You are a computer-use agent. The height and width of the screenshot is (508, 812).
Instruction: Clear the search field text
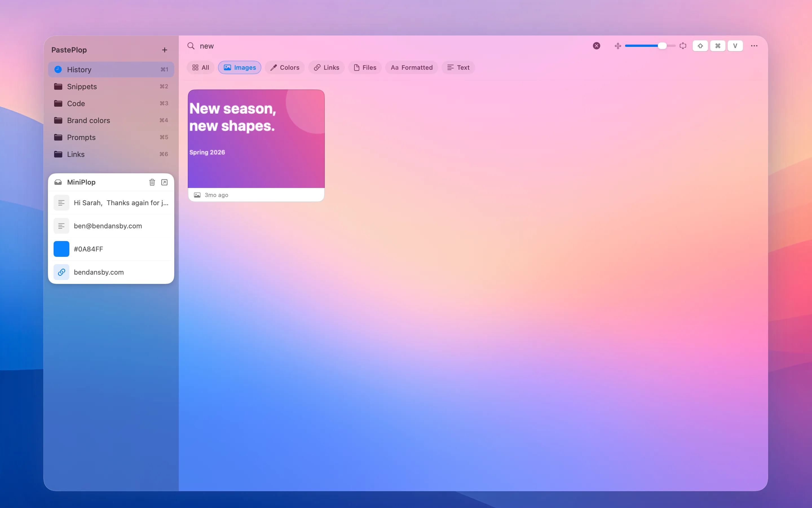[x=596, y=46]
